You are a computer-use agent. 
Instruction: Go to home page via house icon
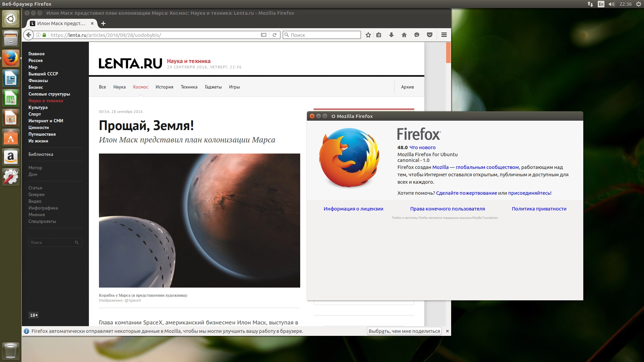point(404,35)
